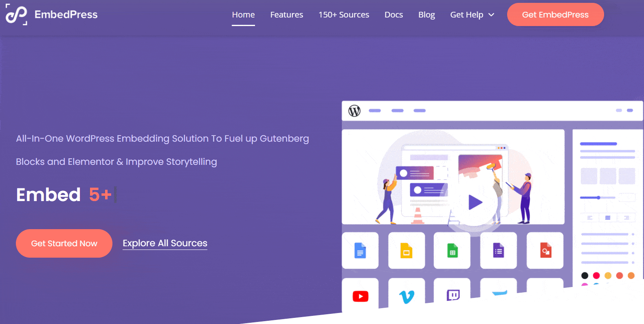The image size is (644, 324).
Task: Follow the Explore All Sources link
Action: [165, 243]
